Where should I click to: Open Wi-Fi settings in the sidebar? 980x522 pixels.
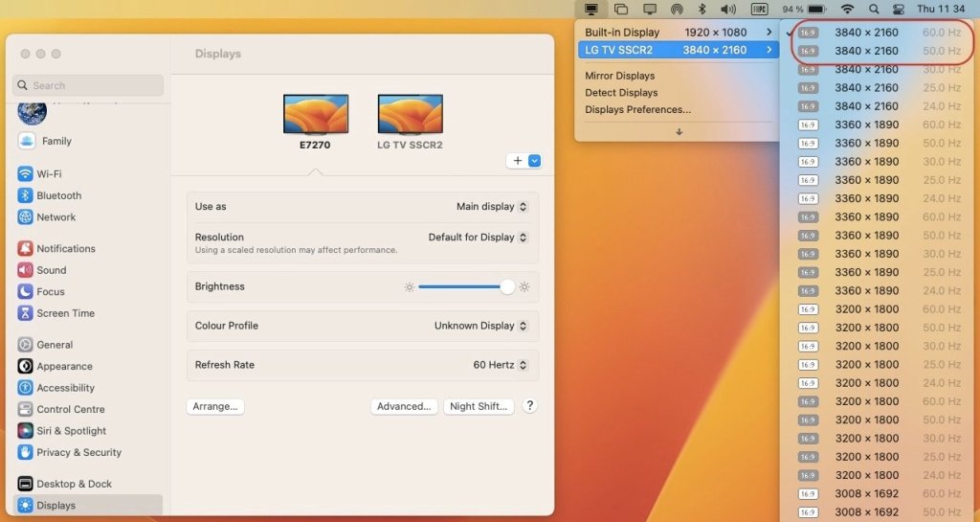point(48,174)
